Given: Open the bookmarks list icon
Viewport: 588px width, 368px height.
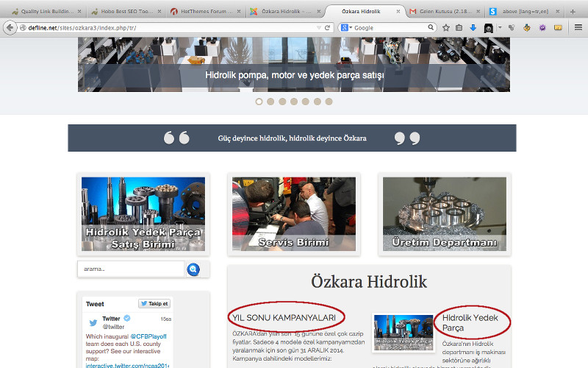Looking at the screenshot, I should coord(459,27).
